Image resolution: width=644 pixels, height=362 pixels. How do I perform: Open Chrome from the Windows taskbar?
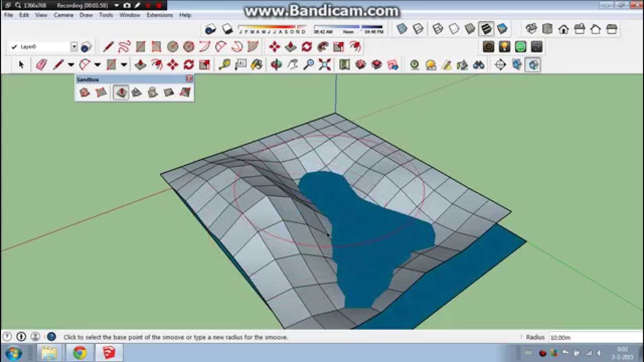(79, 353)
